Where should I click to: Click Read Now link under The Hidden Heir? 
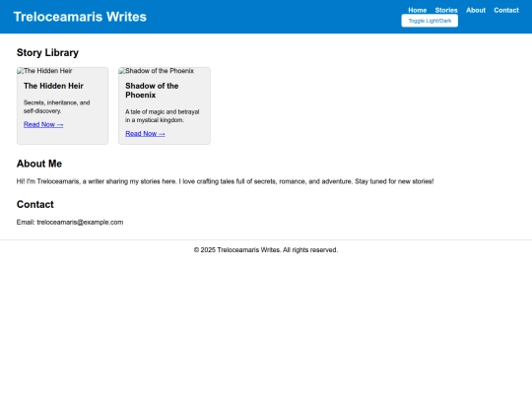[x=43, y=124]
